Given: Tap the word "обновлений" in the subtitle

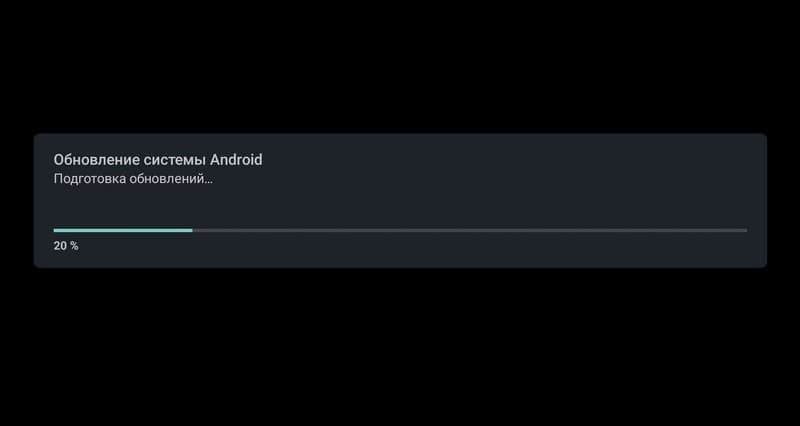Looking at the screenshot, I should click(x=166, y=180).
